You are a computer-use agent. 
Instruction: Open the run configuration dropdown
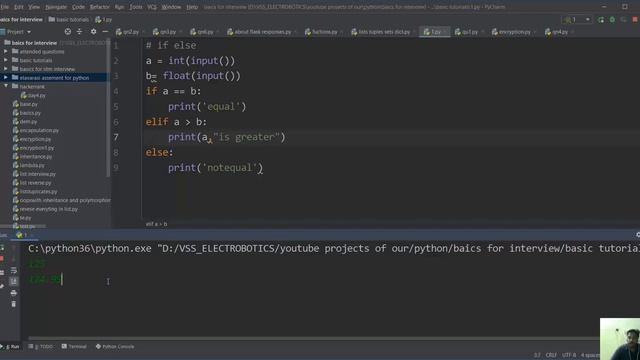click(x=577, y=20)
